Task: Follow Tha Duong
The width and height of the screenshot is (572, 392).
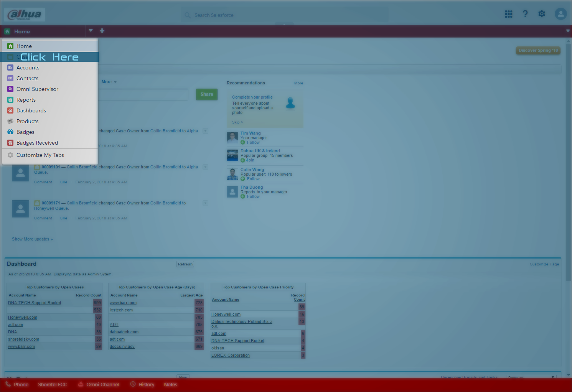Action: 250,196
